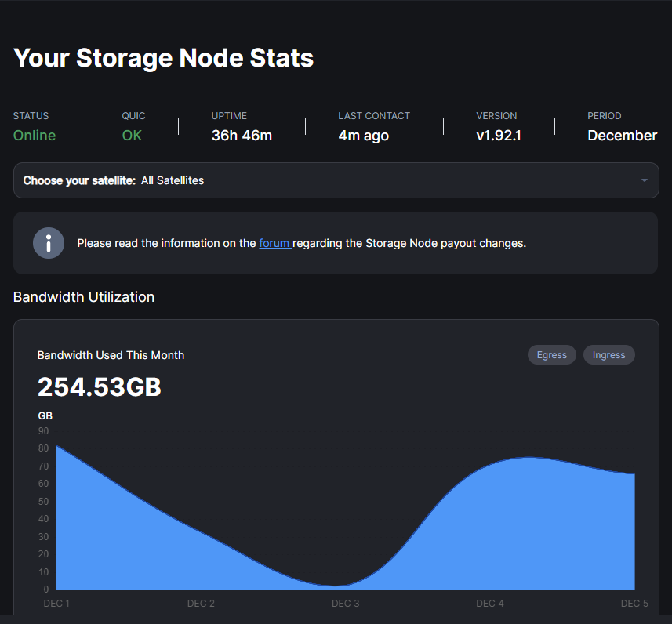This screenshot has width=672, height=624.
Task: Click the 254.53GB bandwidth total
Action: click(99, 386)
